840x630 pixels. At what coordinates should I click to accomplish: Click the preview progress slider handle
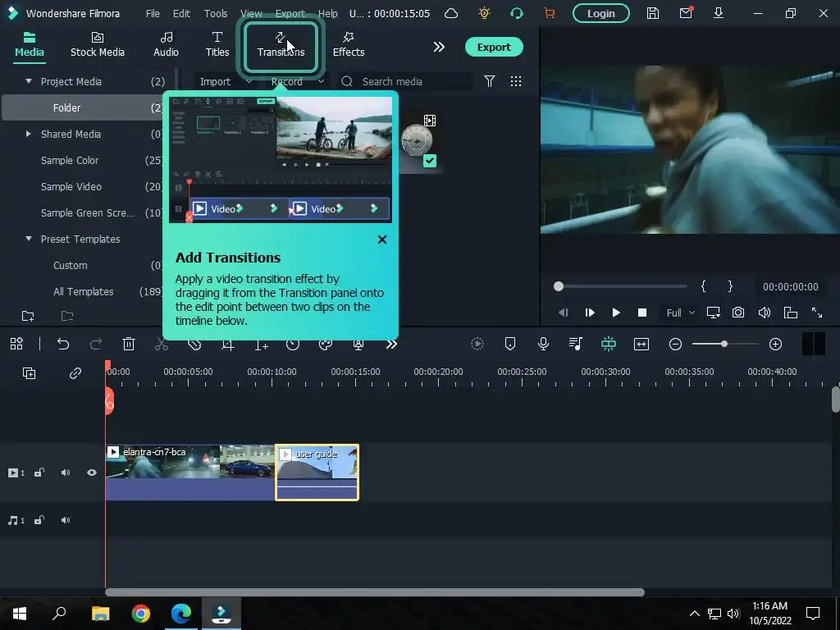[x=559, y=286]
